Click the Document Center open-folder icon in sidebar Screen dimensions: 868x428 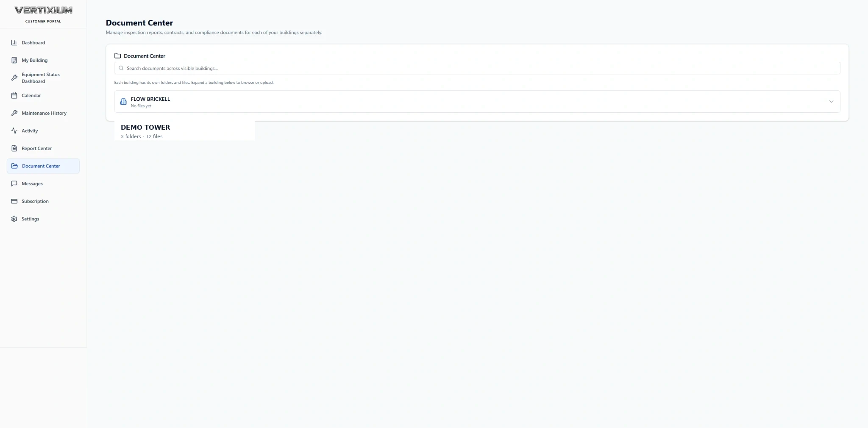14,166
